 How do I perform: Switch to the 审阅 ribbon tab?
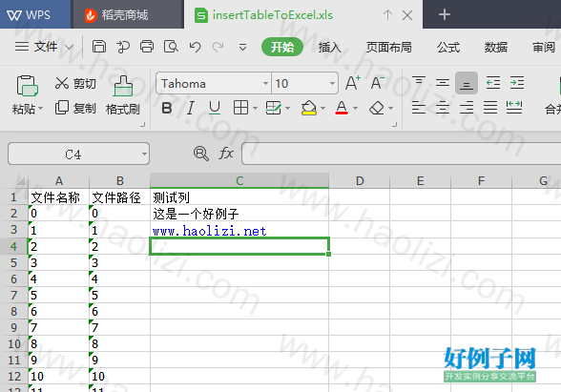coord(544,47)
